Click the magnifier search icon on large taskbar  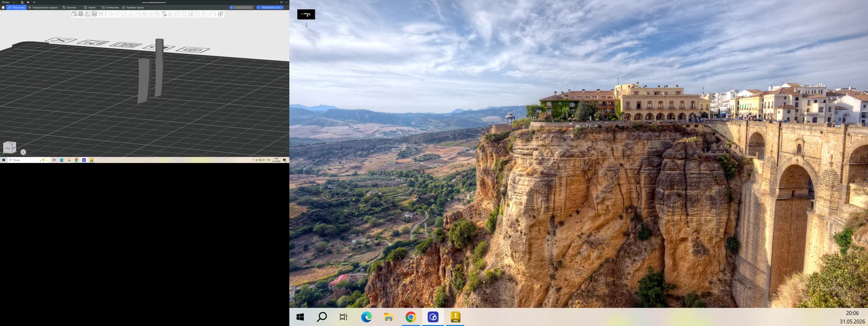[x=322, y=317]
